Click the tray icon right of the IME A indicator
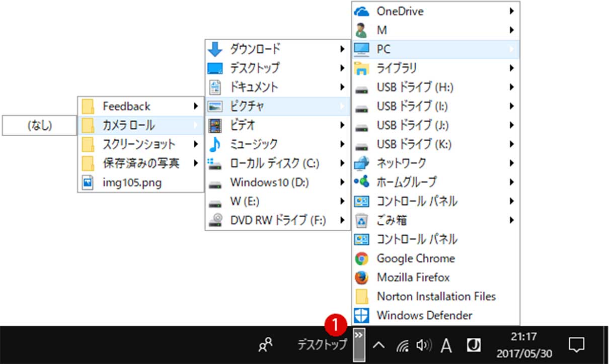The width and height of the screenshot is (609, 364). coord(473,345)
